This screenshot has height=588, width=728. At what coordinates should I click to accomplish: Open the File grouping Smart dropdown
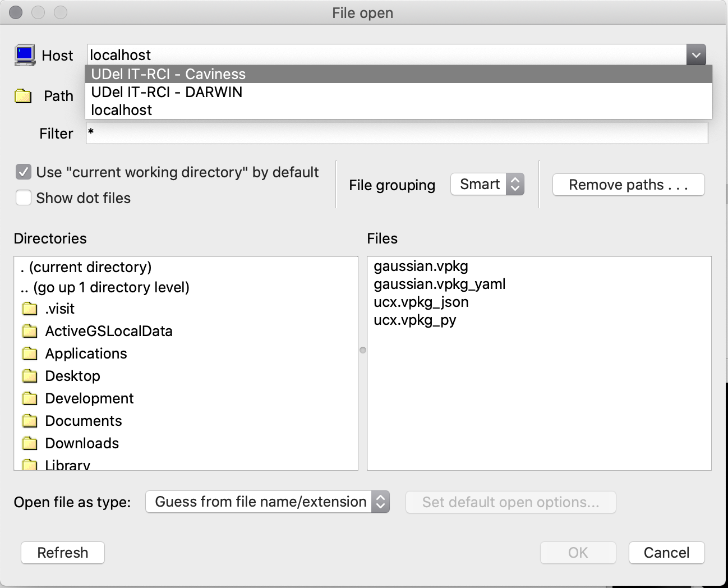[487, 185]
